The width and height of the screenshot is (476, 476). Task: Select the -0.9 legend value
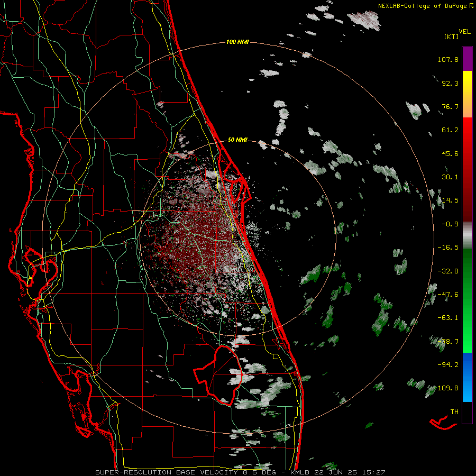(450, 224)
